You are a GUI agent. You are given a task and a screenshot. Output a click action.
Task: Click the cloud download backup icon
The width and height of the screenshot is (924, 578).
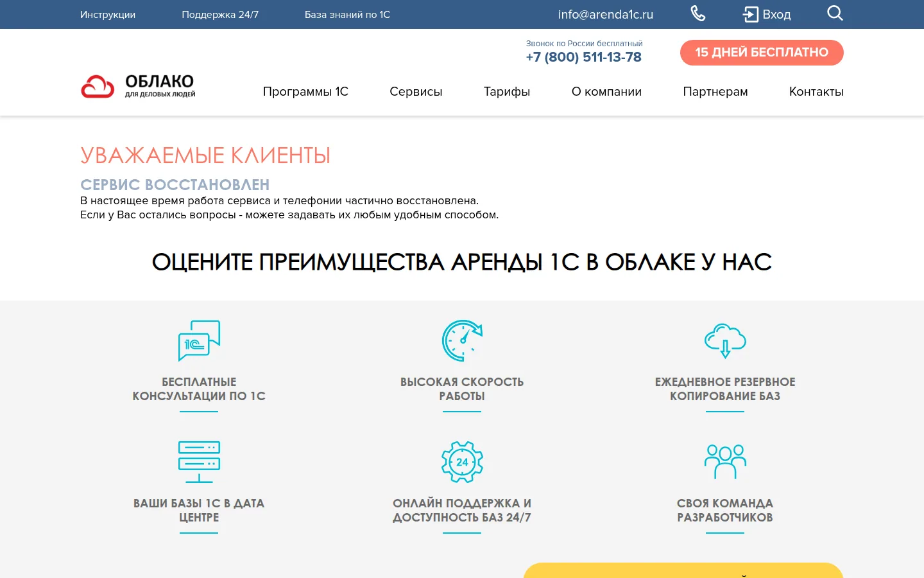click(725, 340)
